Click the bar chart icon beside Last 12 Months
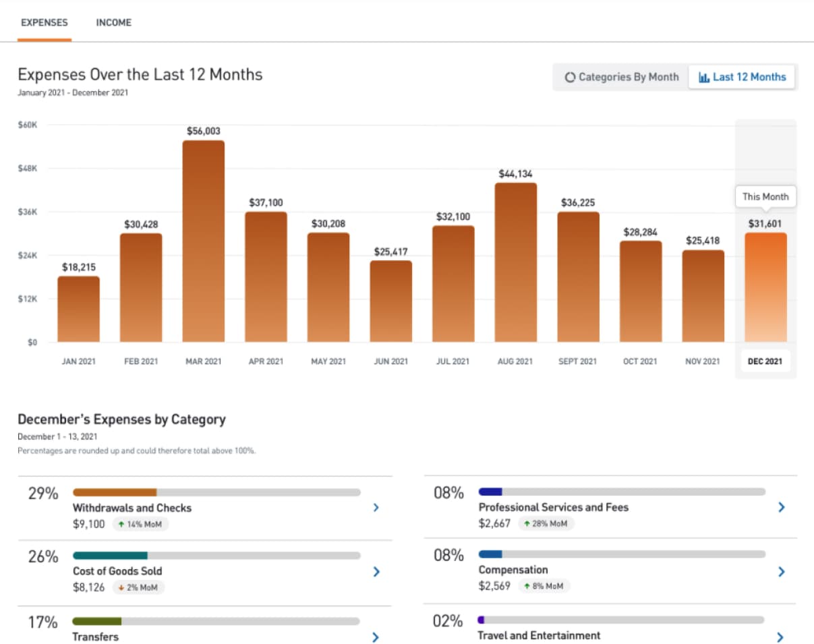This screenshot has height=644, width=814. [704, 77]
